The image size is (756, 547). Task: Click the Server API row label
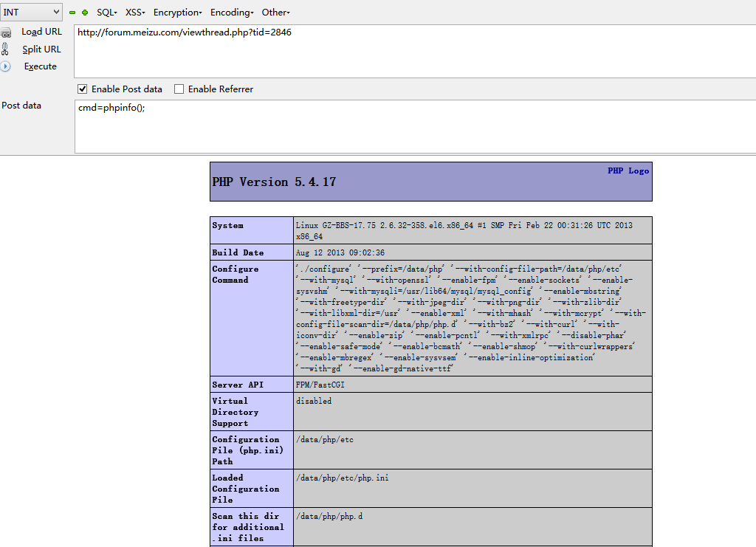point(238,385)
